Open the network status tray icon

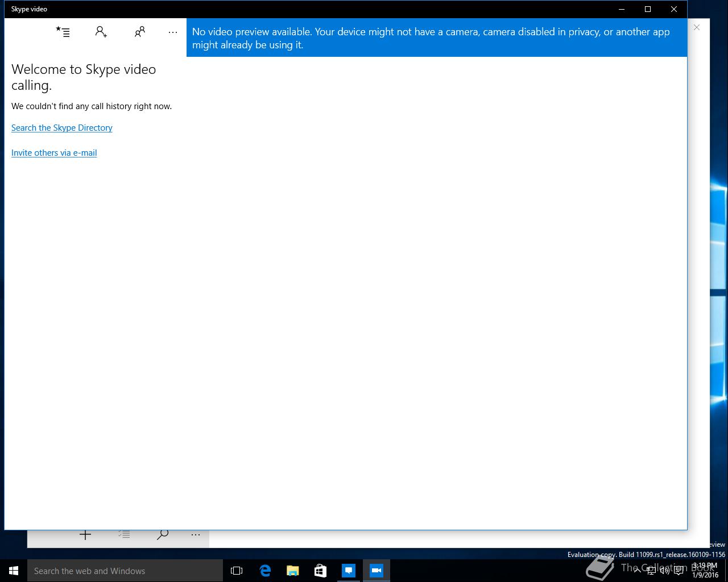651,571
